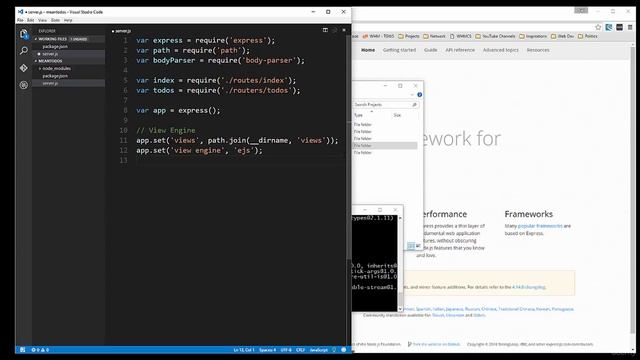Change indentation via Spaces: 4 in the status bar
The height and width of the screenshot is (360, 640).
[x=267, y=350]
